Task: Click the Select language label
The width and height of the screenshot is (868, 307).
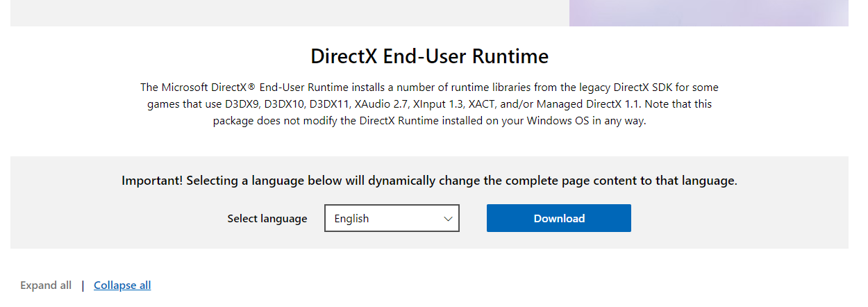Action: [x=267, y=219]
